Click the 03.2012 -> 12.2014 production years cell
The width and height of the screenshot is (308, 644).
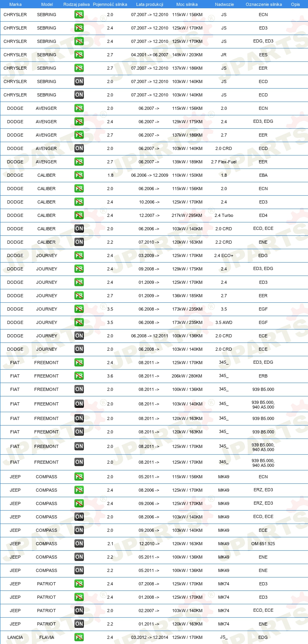150,637
